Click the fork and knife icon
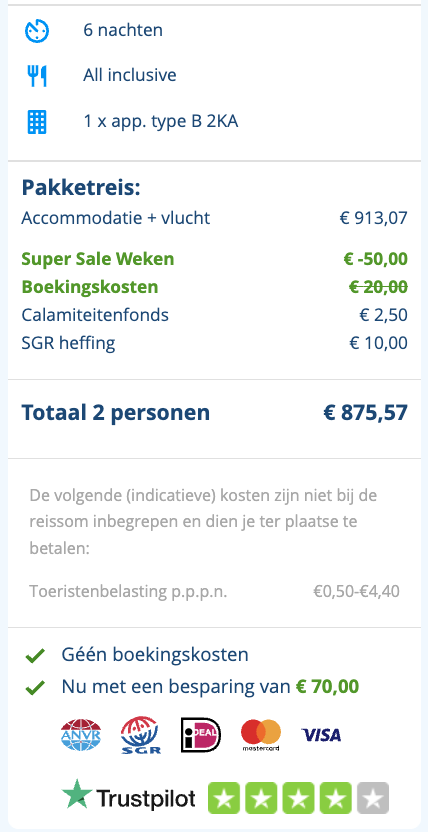Image resolution: width=428 pixels, height=832 pixels. click(x=37, y=76)
